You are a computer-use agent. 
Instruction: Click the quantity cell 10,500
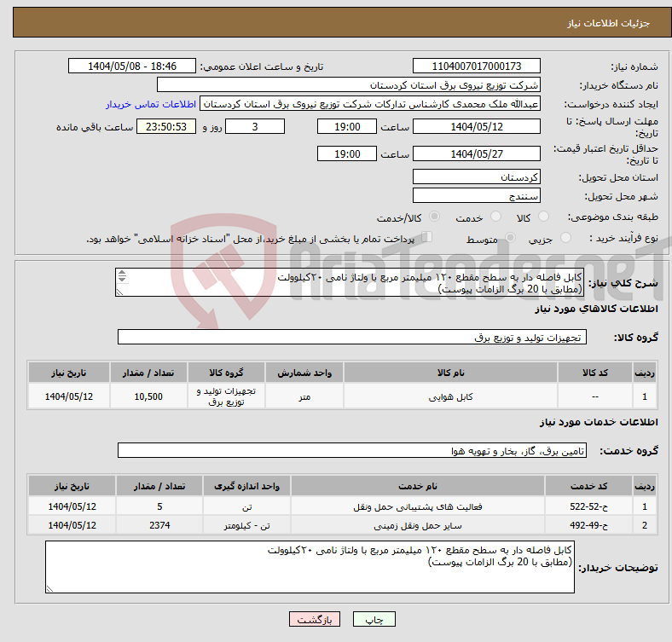click(148, 396)
